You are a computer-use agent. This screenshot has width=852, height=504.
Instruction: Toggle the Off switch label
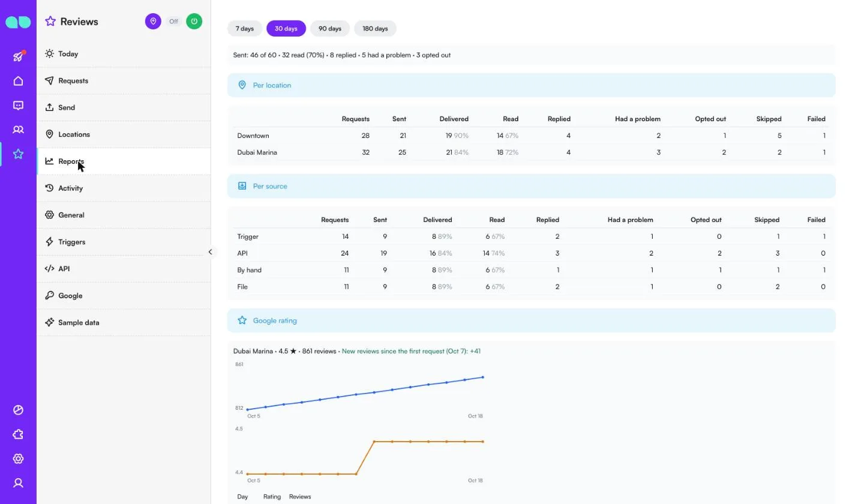click(x=173, y=22)
